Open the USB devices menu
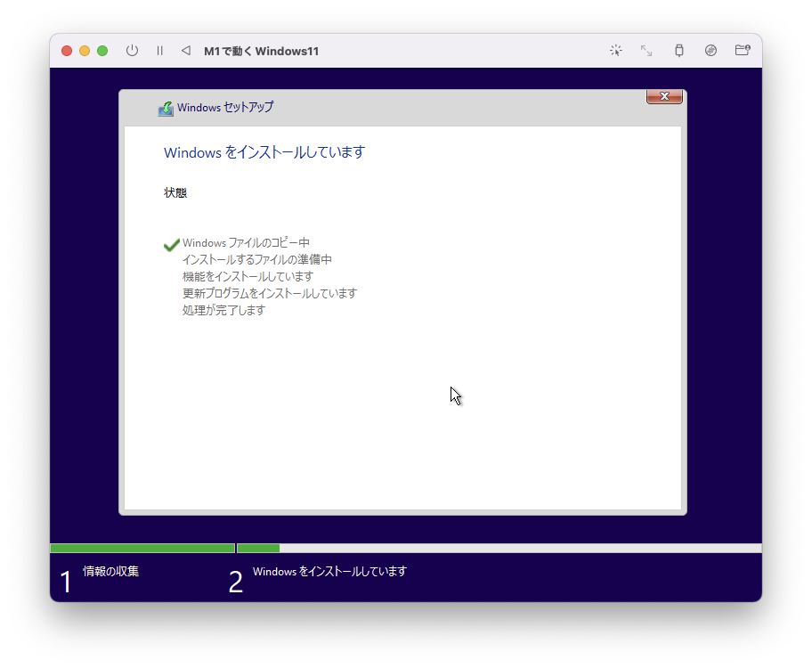The image size is (812, 668). (679, 51)
